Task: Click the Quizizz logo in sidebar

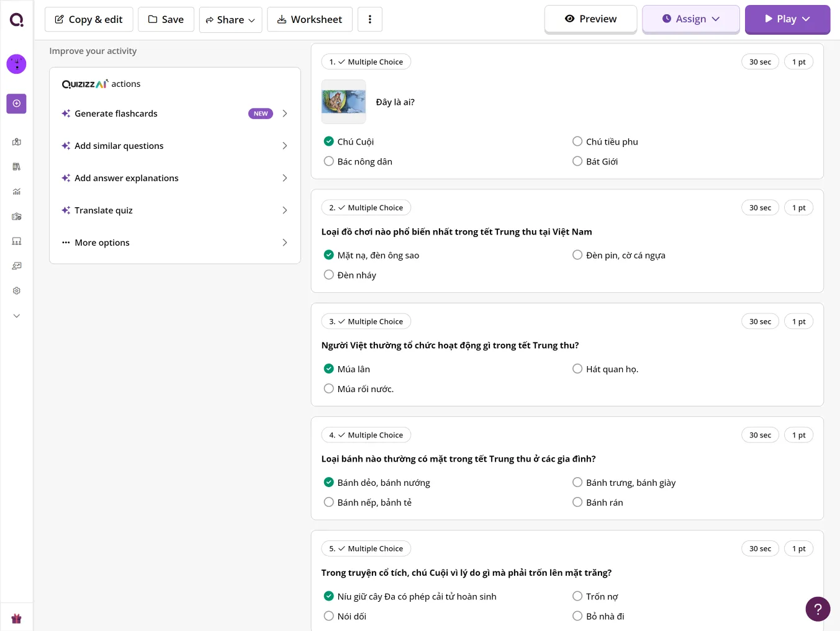Action: point(17,20)
